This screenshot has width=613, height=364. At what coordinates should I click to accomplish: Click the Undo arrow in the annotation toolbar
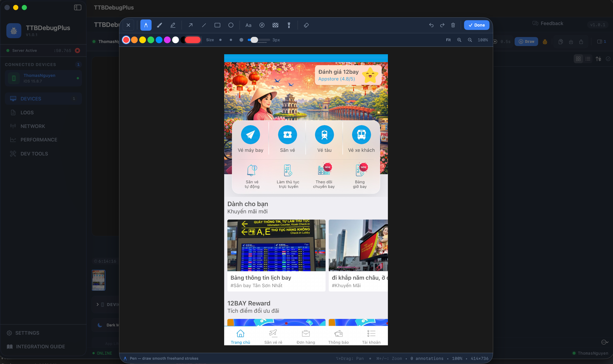[x=431, y=25]
